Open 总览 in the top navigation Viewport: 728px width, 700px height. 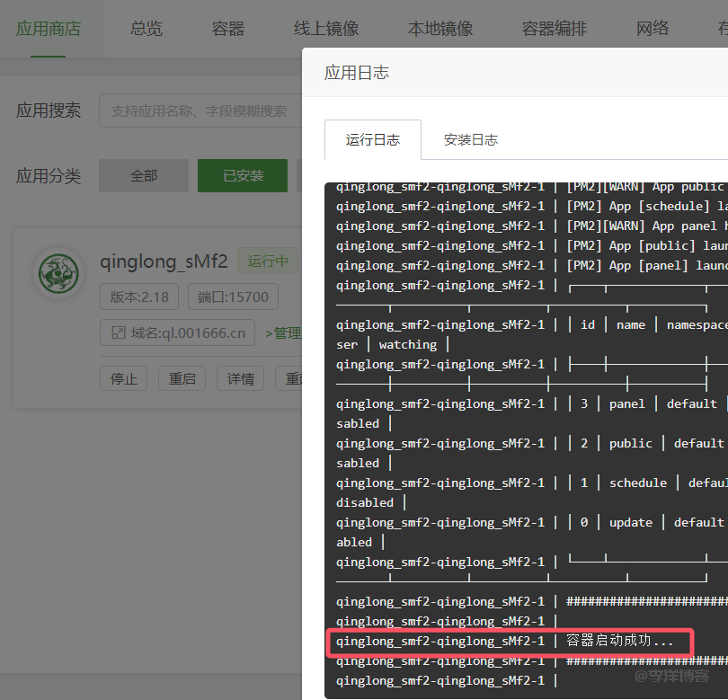click(146, 28)
